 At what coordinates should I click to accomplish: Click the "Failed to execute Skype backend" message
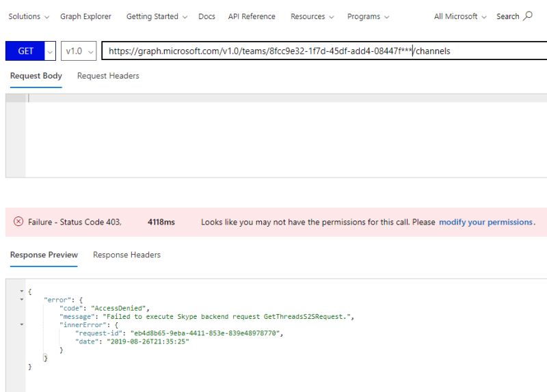click(x=227, y=316)
